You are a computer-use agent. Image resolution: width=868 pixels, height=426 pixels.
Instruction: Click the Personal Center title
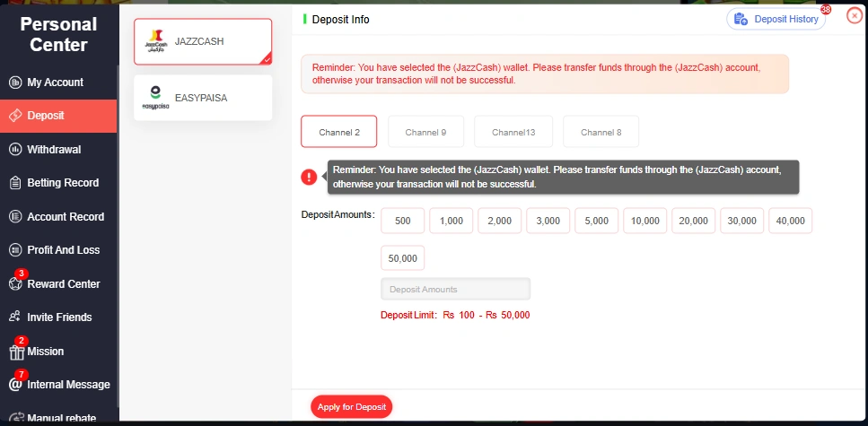pyautogui.click(x=58, y=34)
